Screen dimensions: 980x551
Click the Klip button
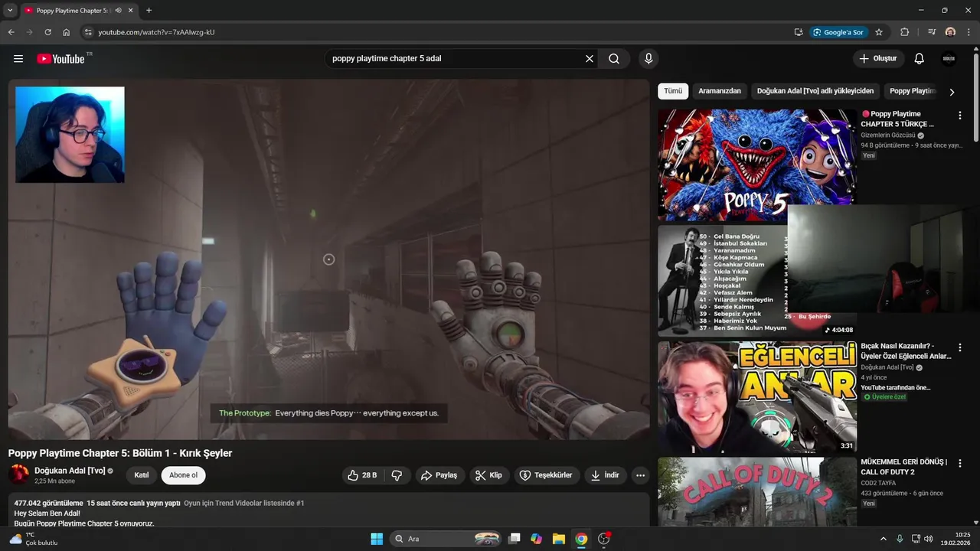tap(488, 475)
